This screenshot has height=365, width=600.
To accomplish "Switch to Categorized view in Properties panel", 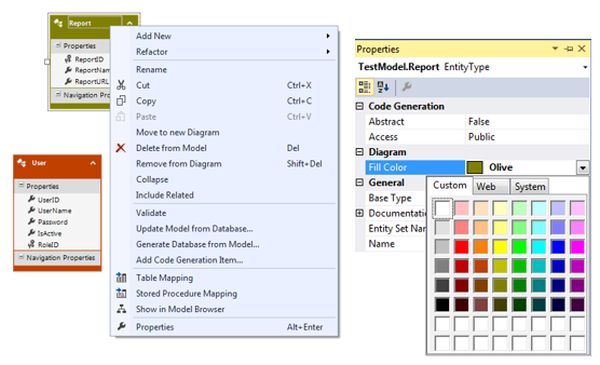I will point(365,87).
